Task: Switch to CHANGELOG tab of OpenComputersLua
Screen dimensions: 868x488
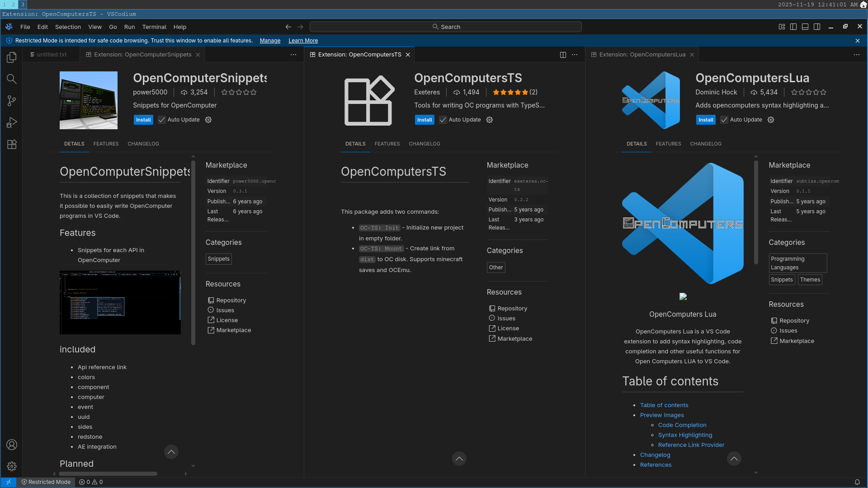Action: click(706, 144)
